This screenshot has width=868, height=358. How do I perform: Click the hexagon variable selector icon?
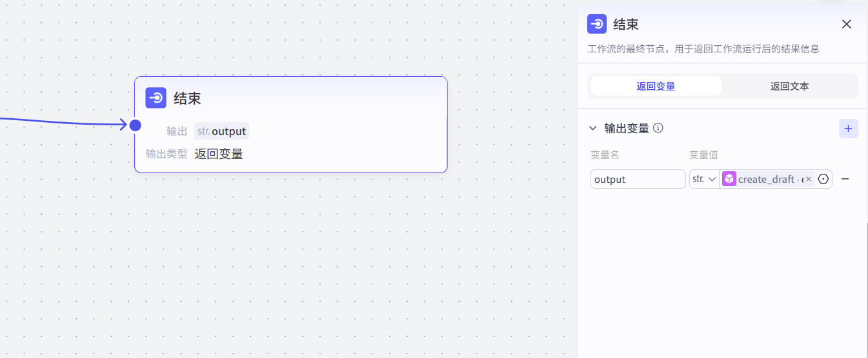click(823, 179)
